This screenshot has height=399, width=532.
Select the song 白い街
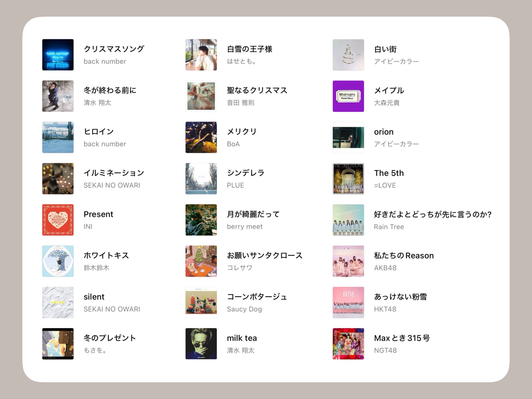point(385,49)
